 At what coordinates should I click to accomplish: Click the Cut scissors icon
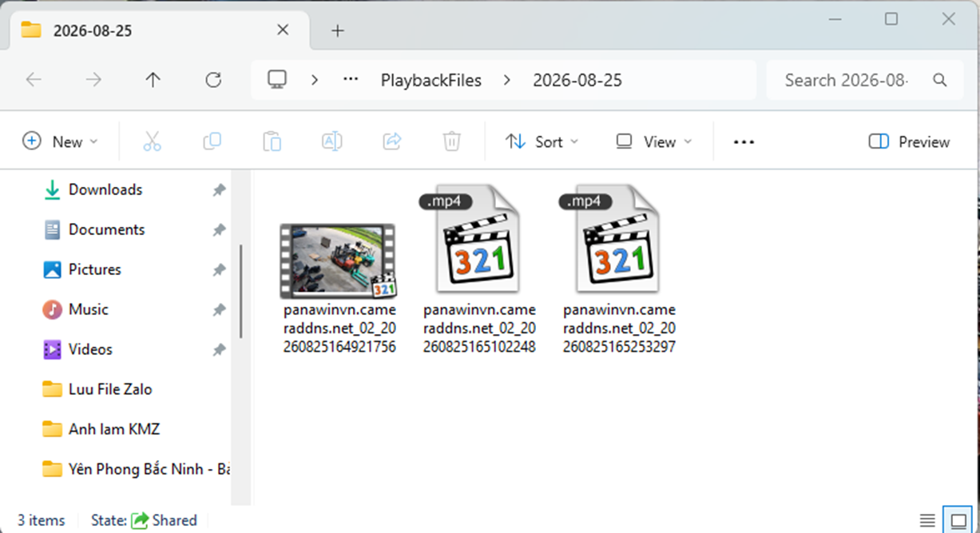152,142
